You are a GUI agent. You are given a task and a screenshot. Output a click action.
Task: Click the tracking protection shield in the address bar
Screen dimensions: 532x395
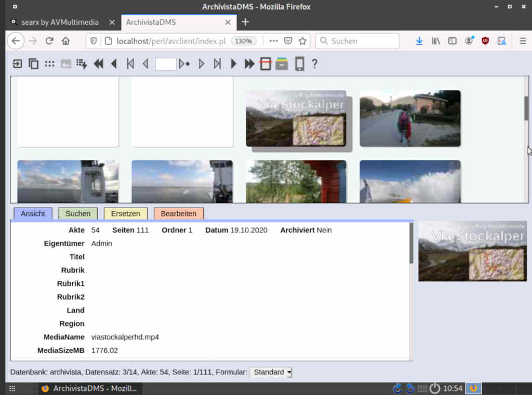(94, 41)
